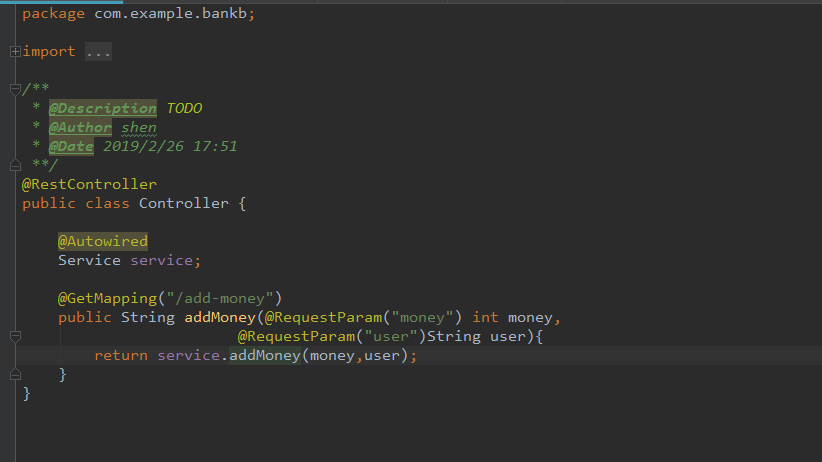
Task: Click the @Date Javadoc tag
Action: (71, 146)
